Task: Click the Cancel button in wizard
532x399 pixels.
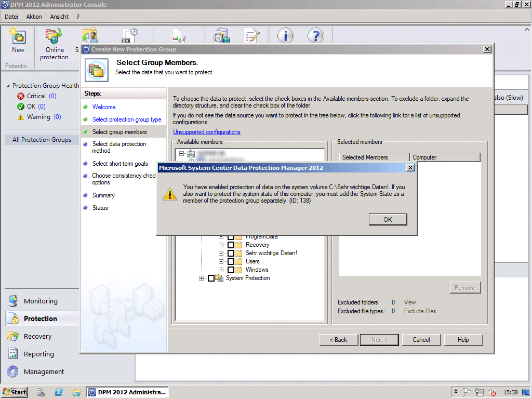Action: pyautogui.click(x=421, y=340)
